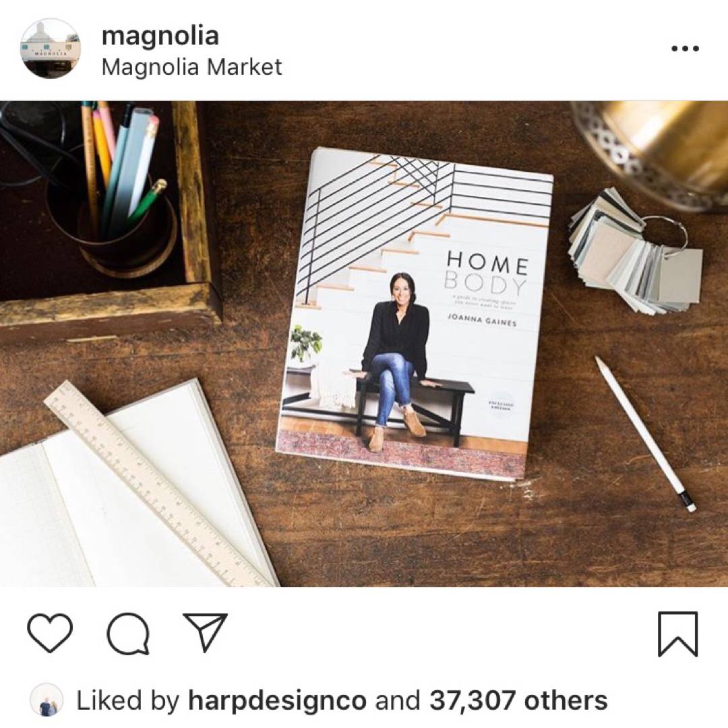Open comments via the speech bubble icon
The image size is (728, 728).
click(128, 633)
